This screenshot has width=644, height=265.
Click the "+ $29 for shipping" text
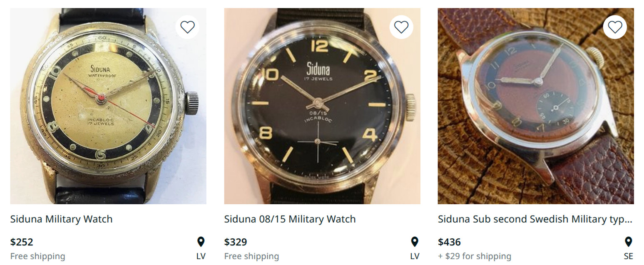[474, 256]
